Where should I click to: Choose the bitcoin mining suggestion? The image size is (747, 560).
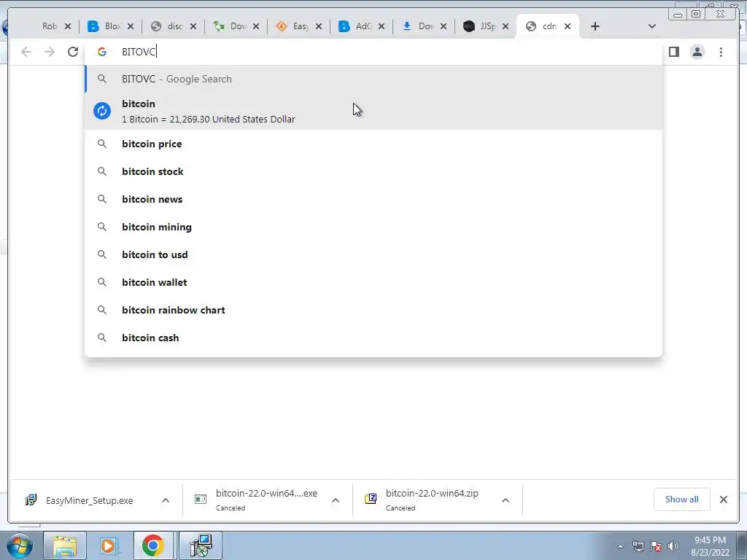[374, 227]
